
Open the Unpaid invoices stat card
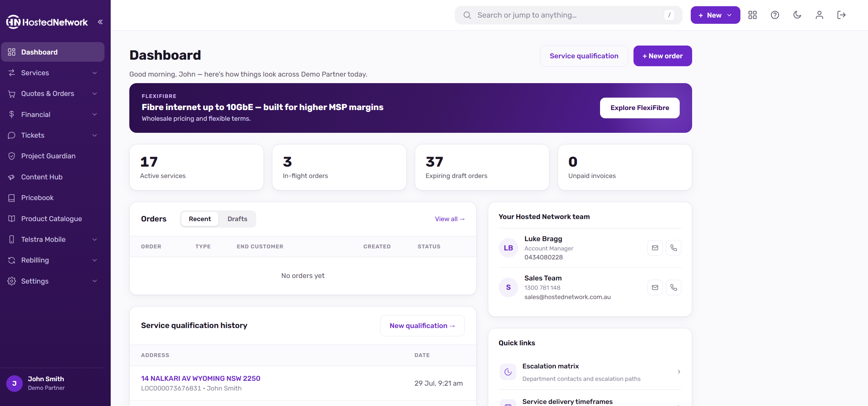pos(625,167)
